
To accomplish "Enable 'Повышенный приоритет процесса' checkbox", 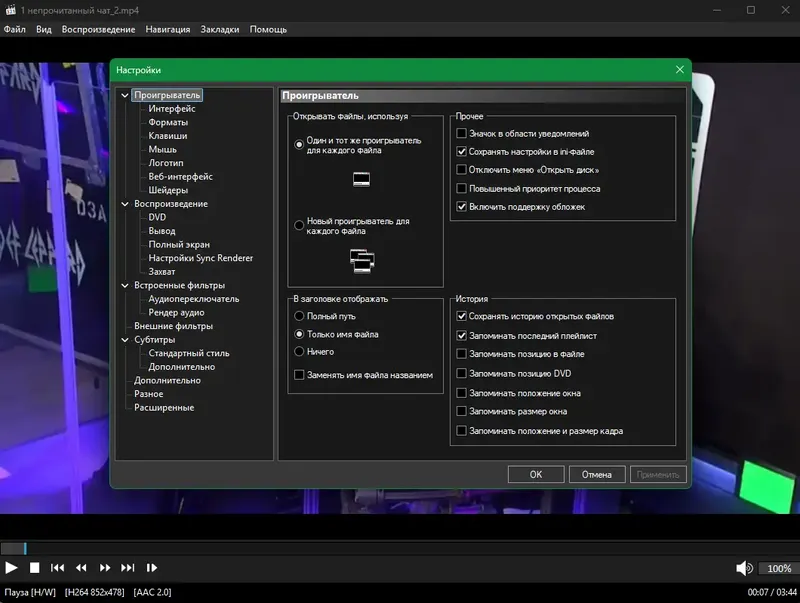I will [461, 188].
